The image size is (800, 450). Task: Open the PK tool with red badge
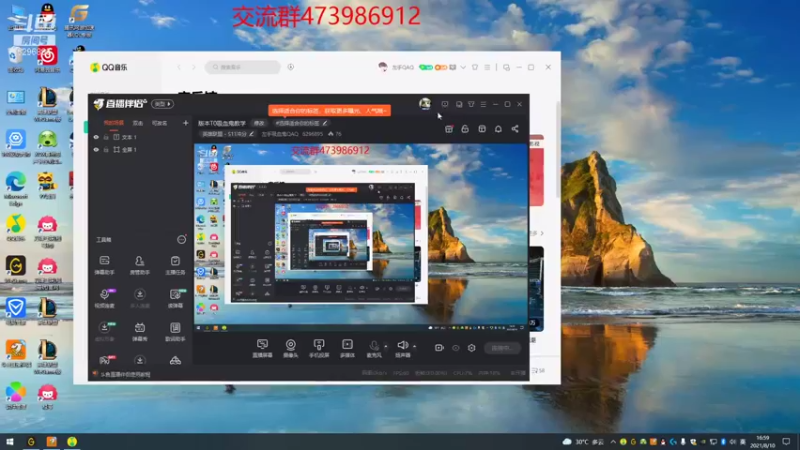point(105,361)
